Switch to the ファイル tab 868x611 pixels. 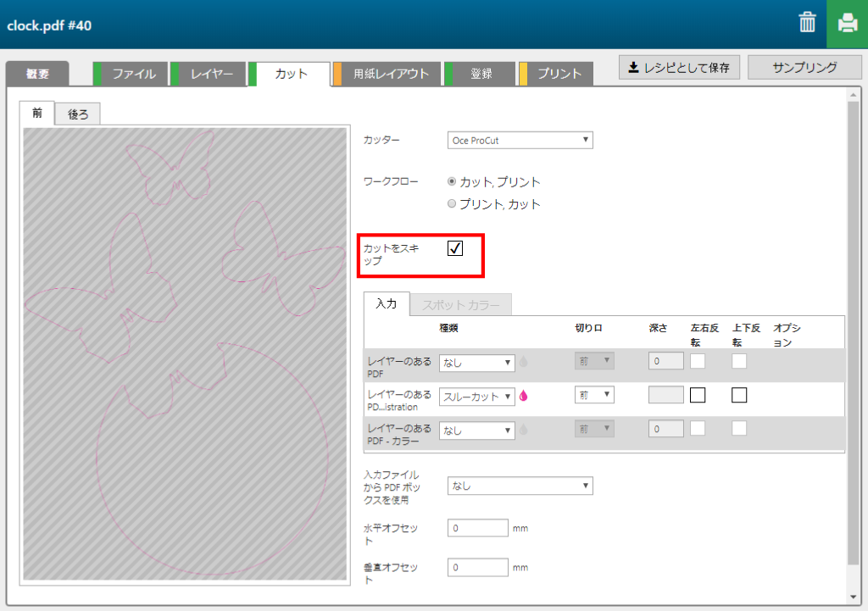[x=131, y=74]
